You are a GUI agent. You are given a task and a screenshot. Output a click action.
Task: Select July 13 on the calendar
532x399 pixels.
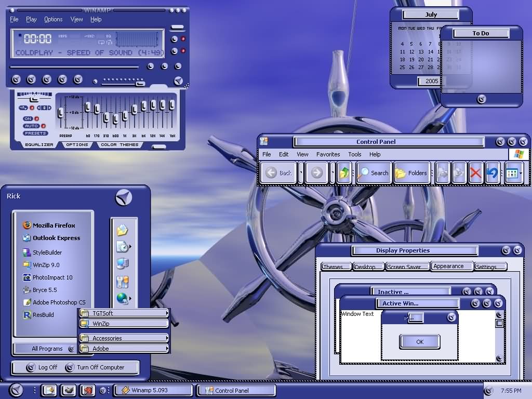coord(421,52)
